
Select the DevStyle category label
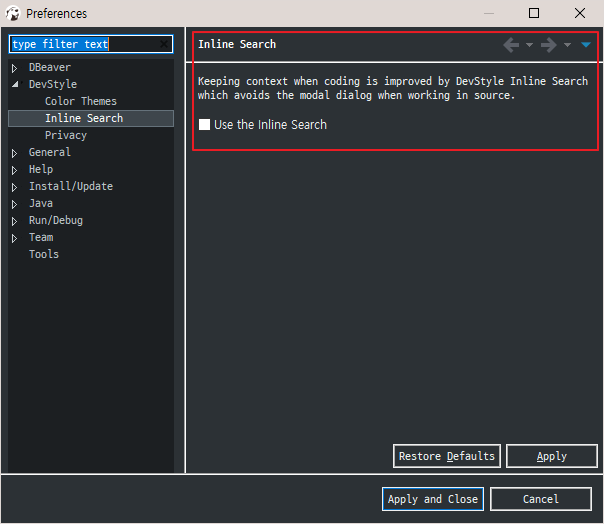click(53, 84)
